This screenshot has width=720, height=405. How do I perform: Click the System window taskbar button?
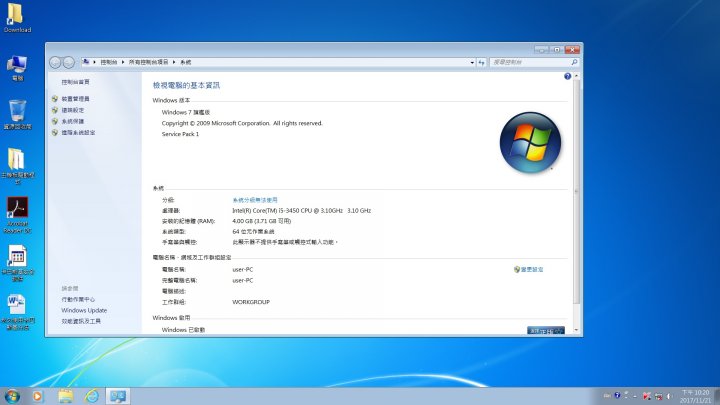[118, 396]
